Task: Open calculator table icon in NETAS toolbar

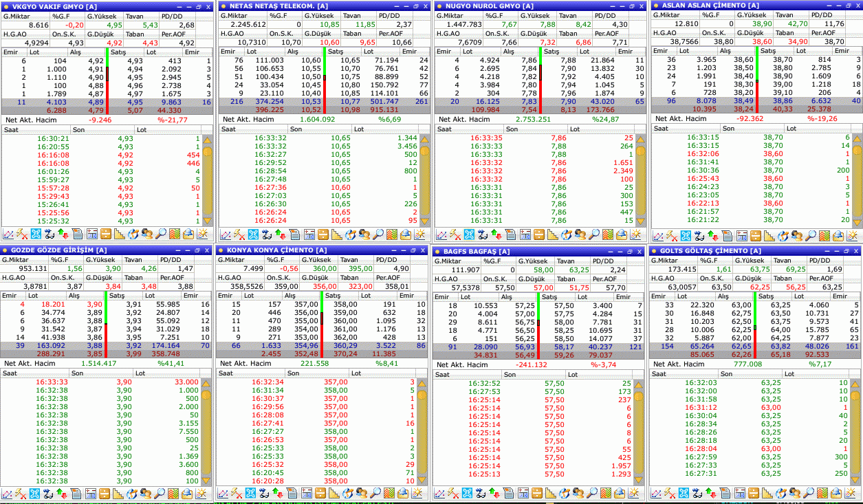Action: (x=309, y=234)
